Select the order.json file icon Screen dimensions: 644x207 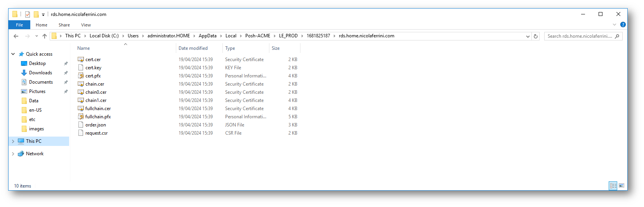click(81, 125)
